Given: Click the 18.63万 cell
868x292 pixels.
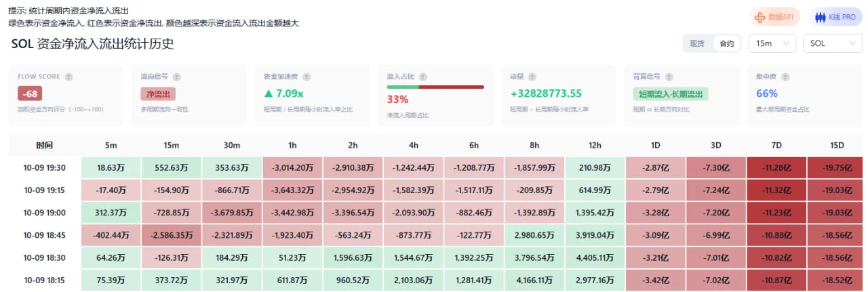Looking at the screenshot, I should pyautogui.click(x=111, y=167).
